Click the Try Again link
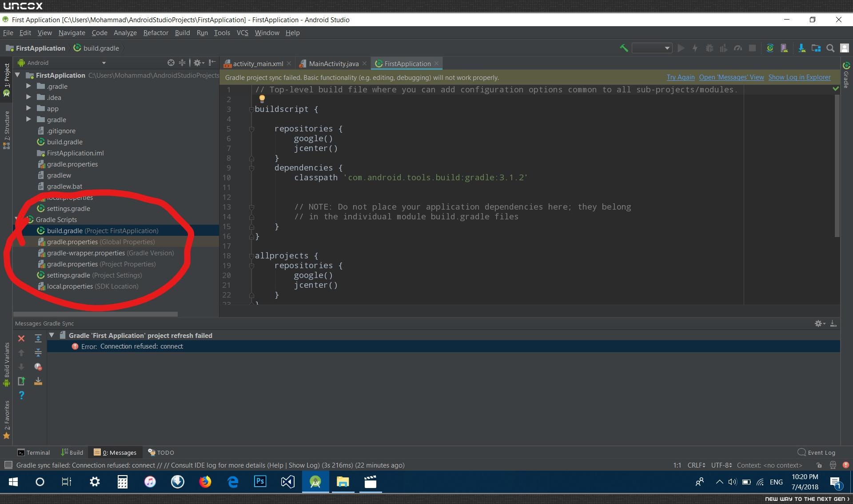853x504 pixels. point(680,77)
